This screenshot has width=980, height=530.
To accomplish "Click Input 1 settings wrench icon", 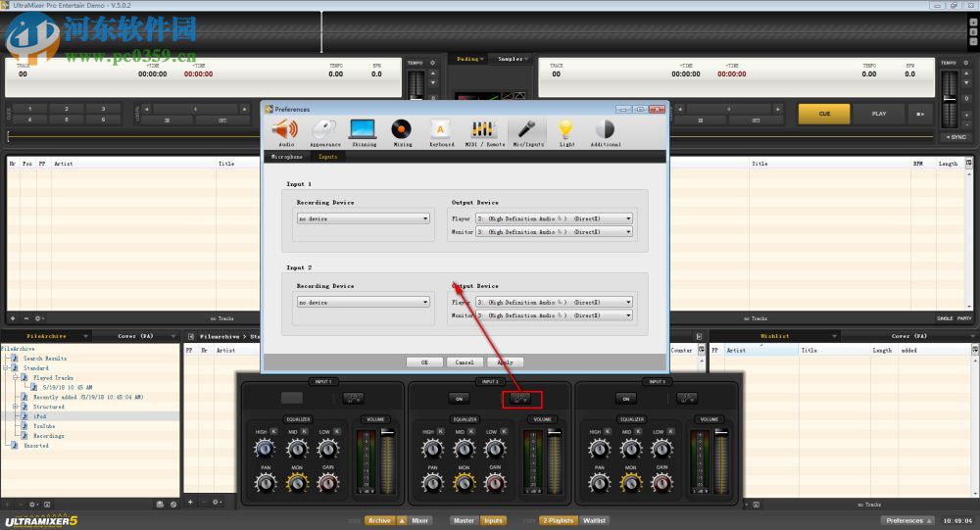I will [354, 398].
